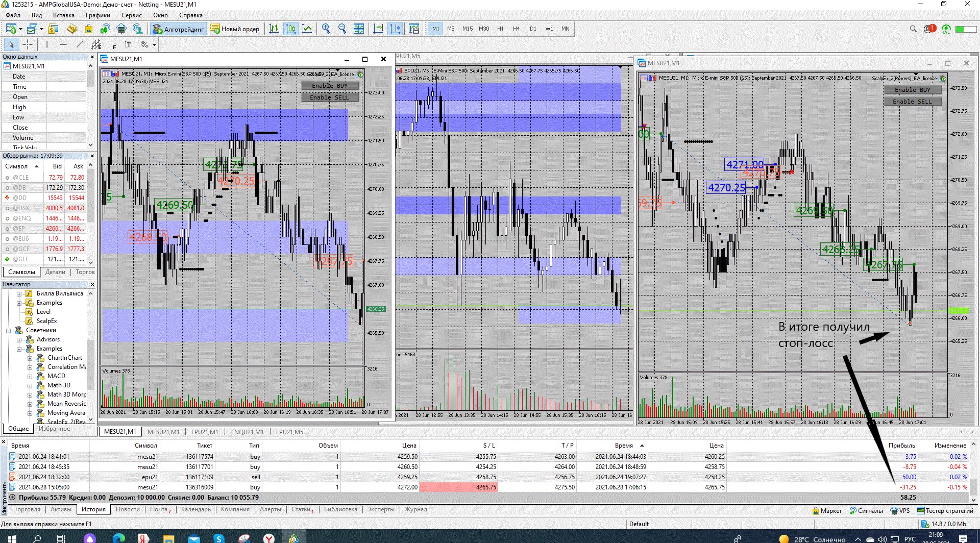Switch to H1 timeframe
The width and height of the screenshot is (980, 543).
click(500, 29)
